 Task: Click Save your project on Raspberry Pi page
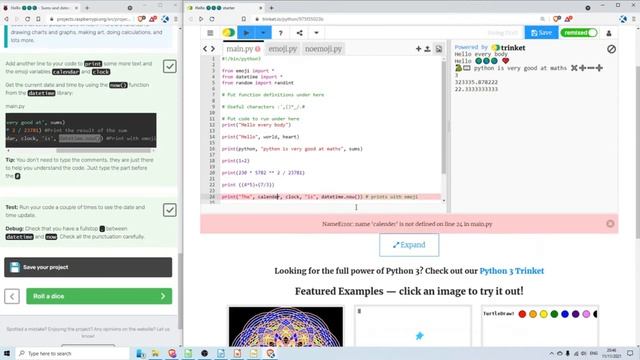(x=88, y=267)
